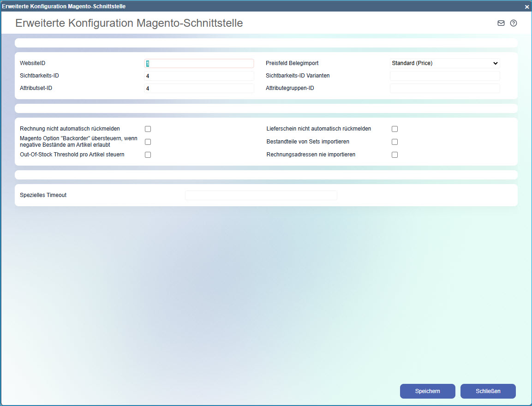Viewport: 532px width, 406px height.
Task: Click the "Bestandteile von Sets importieren" label
Action: pos(308,142)
